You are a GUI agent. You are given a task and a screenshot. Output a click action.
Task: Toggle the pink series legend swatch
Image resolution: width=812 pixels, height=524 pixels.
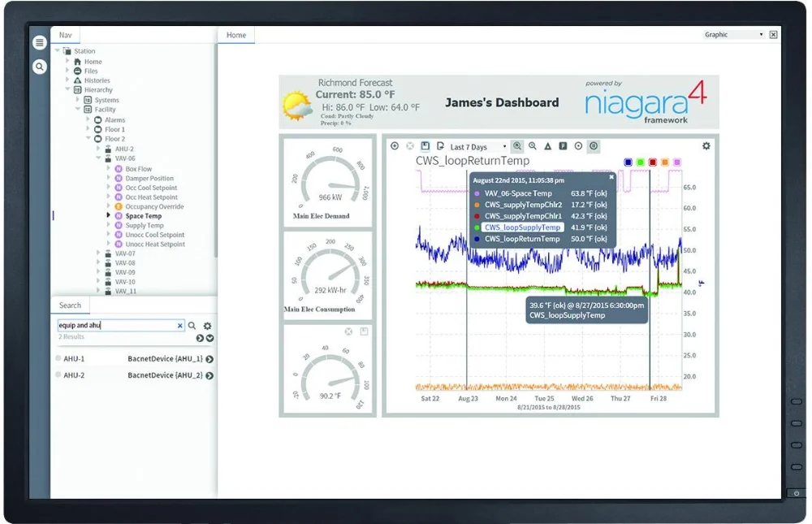click(677, 162)
